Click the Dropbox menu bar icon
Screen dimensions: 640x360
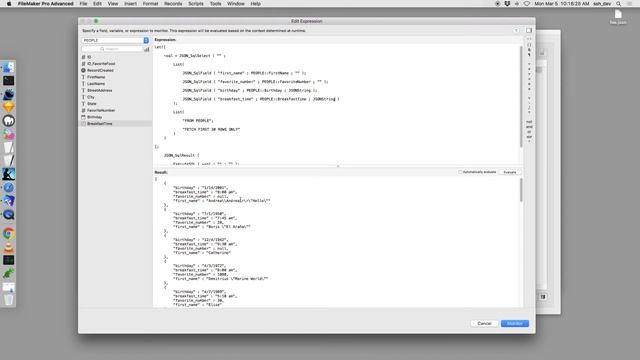point(507,4)
